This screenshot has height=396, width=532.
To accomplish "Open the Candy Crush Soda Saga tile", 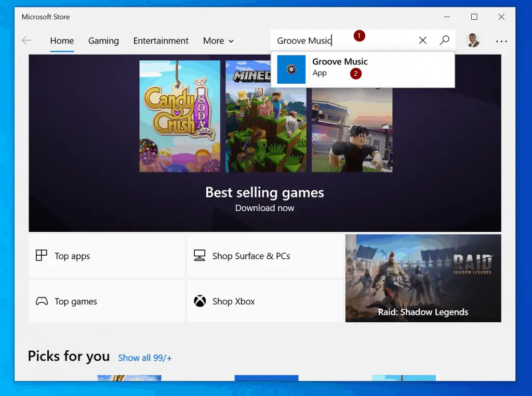I will 180,116.
